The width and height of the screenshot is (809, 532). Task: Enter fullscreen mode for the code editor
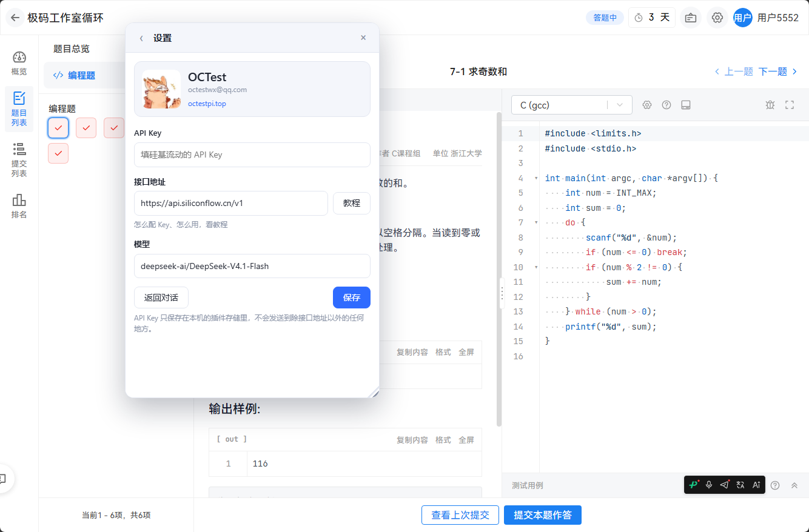(x=790, y=105)
